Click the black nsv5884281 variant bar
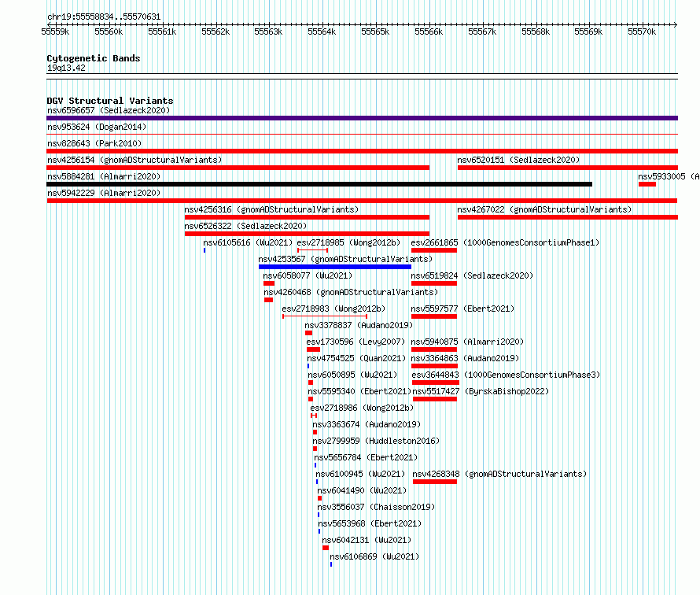This screenshot has height=595, width=700. pos(319,184)
